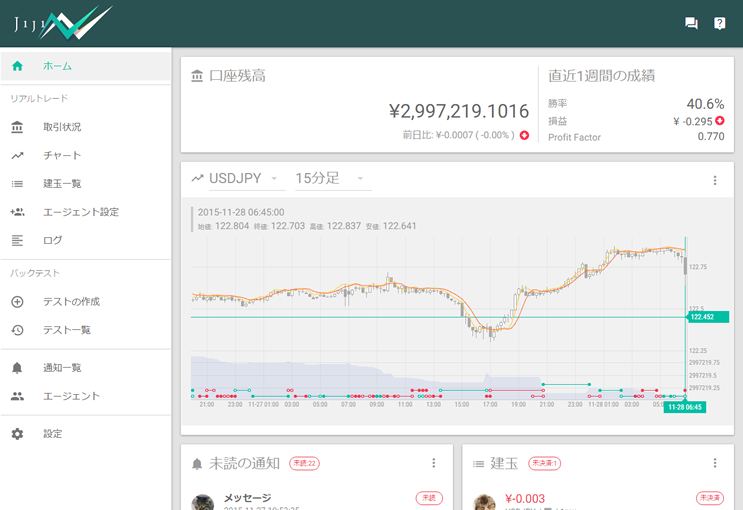Open the ¥-0.003 position entry

(598, 500)
